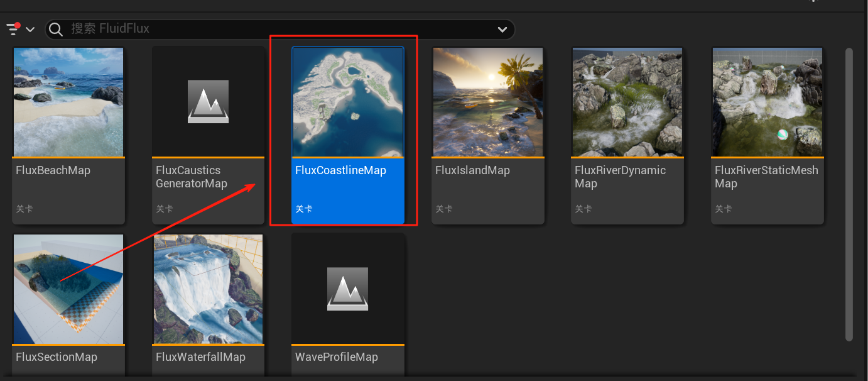
Task: Open the content browser filter icon
Action: (13, 29)
